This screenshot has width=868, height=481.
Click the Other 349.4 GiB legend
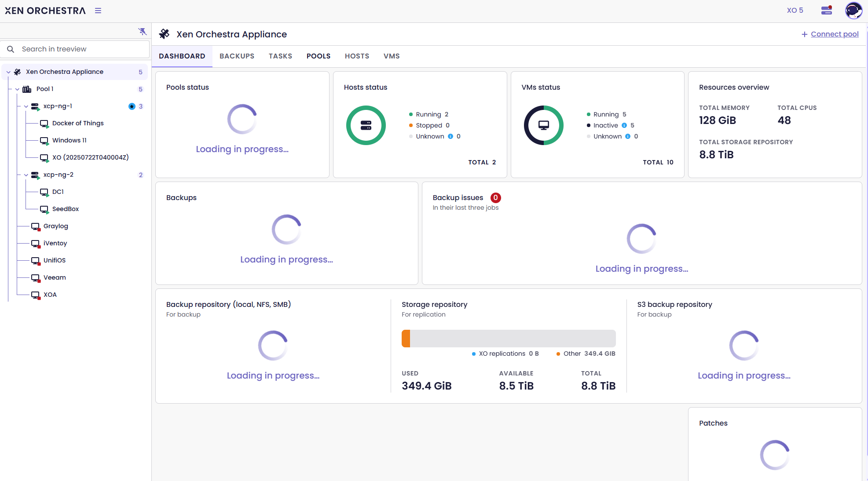pos(586,354)
